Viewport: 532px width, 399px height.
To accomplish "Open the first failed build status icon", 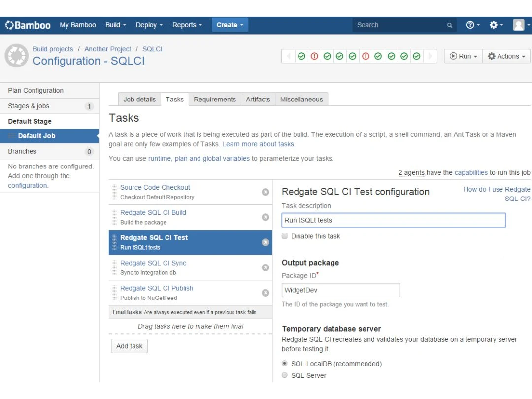I will tap(314, 56).
